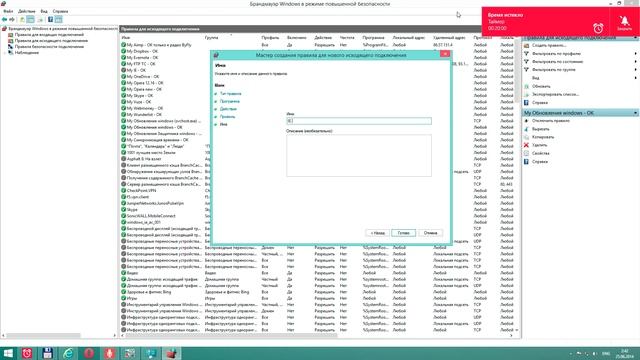This screenshot has width=640, height=360.
Task: Collapse the My Обновления windows - OK section
Action: pos(636,113)
